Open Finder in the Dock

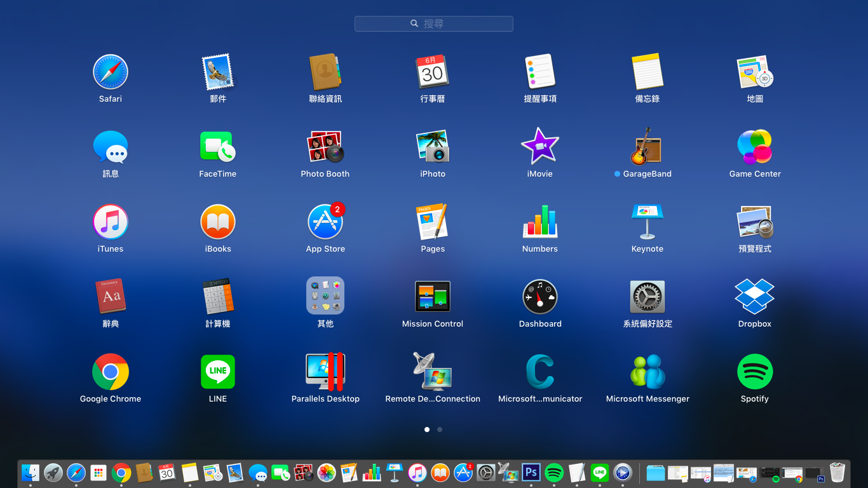(x=31, y=472)
